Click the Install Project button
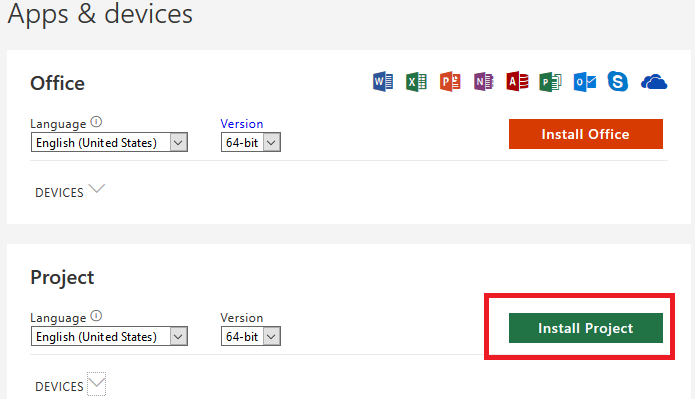695x399 pixels. pos(586,328)
